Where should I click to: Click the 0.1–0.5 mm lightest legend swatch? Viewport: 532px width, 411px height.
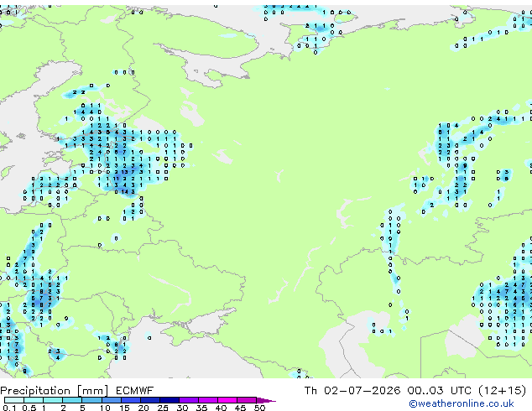pyautogui.click(x=14, y=400)
